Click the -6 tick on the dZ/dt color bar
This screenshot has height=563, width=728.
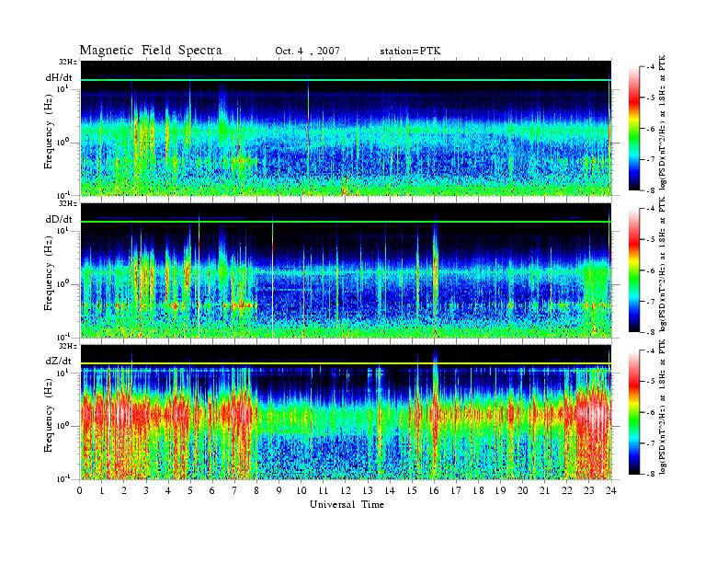[x=649, y=412]
